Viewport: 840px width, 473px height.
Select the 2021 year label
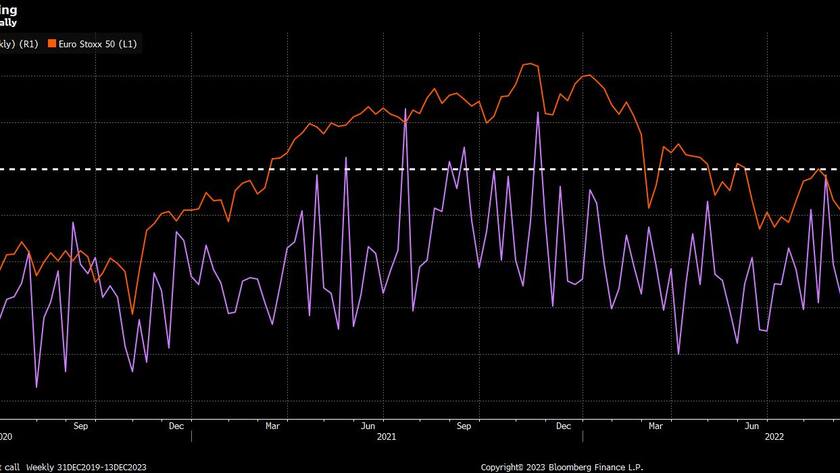tap(386, 437)
